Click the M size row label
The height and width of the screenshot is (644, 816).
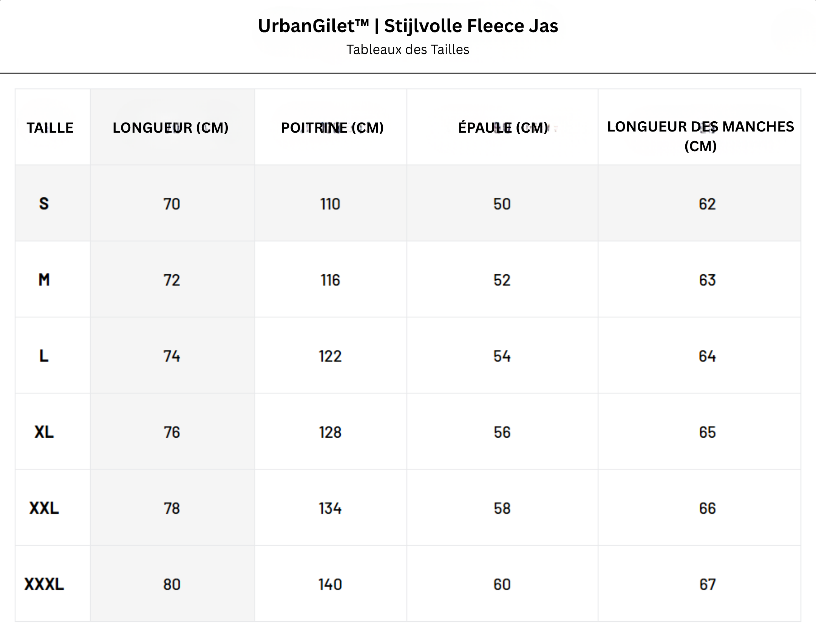[44, 280]
